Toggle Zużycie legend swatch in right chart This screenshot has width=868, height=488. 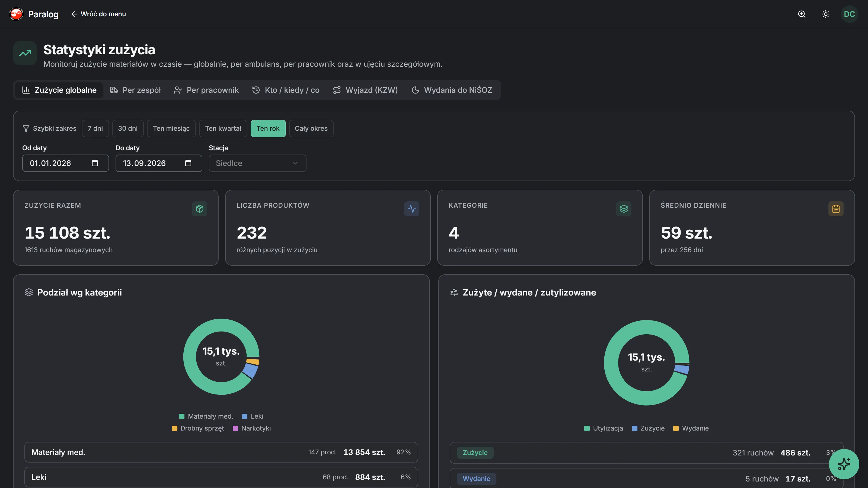pyautogui.click(x=634, y=428)
